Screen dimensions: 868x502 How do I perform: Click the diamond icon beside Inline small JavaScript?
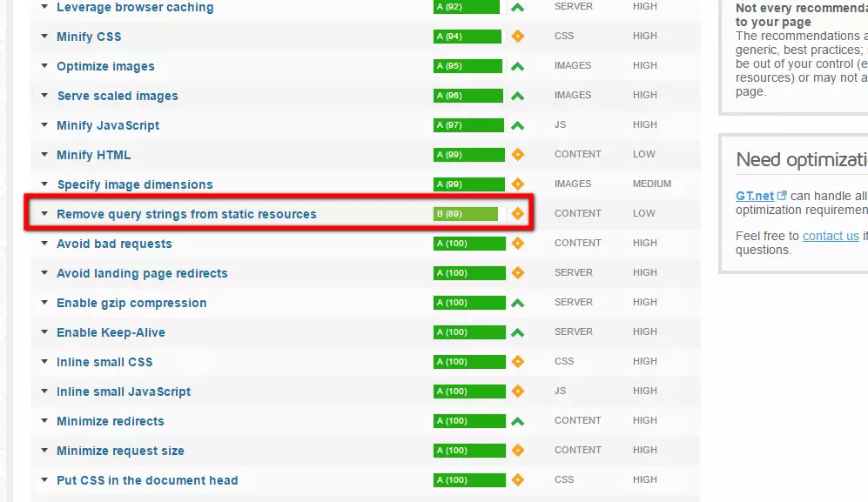coord(519,391)
